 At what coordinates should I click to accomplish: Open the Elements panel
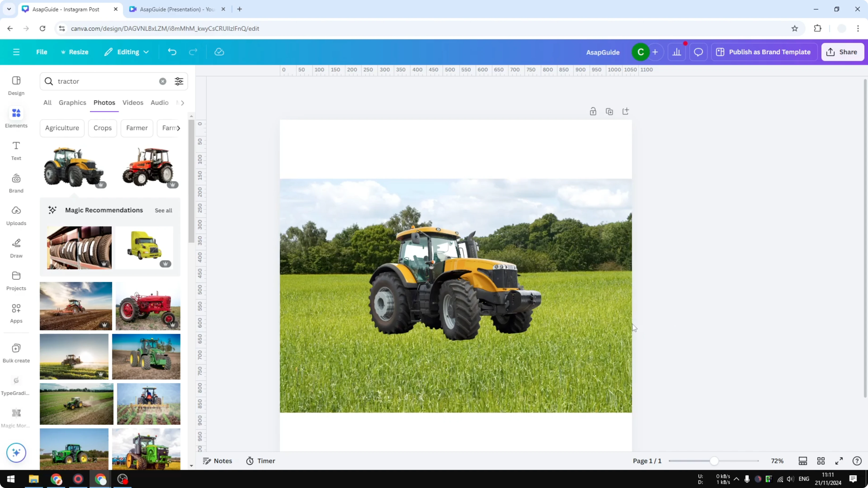(16, 117)
